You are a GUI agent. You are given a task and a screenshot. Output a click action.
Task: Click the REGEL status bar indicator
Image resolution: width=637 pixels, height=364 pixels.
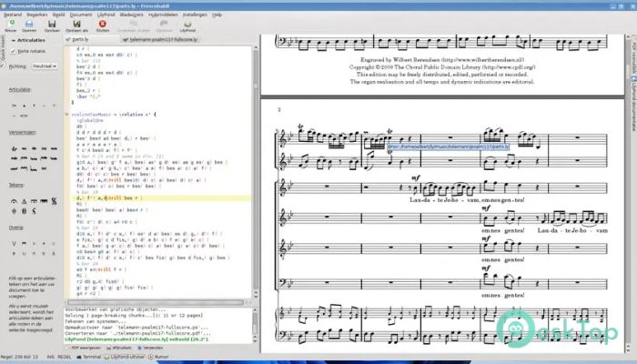(65, 357)
